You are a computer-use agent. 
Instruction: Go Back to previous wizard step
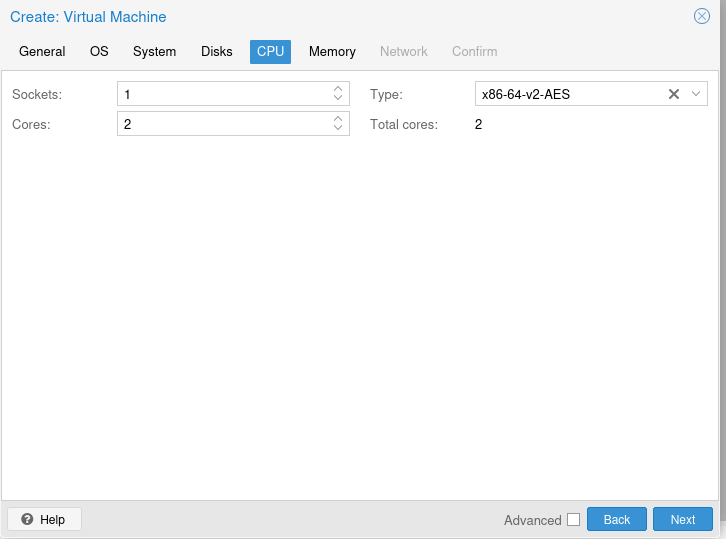pyautogui.click(x=617, y=519)
